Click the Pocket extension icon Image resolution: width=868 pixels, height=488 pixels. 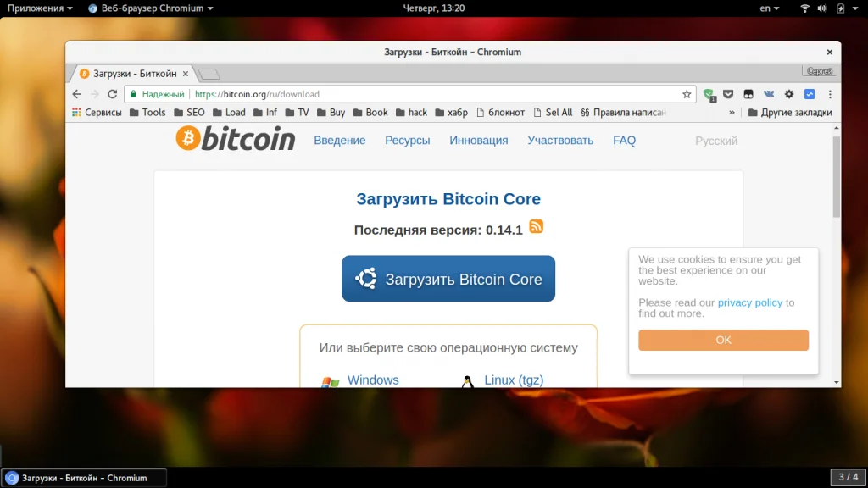728,94
